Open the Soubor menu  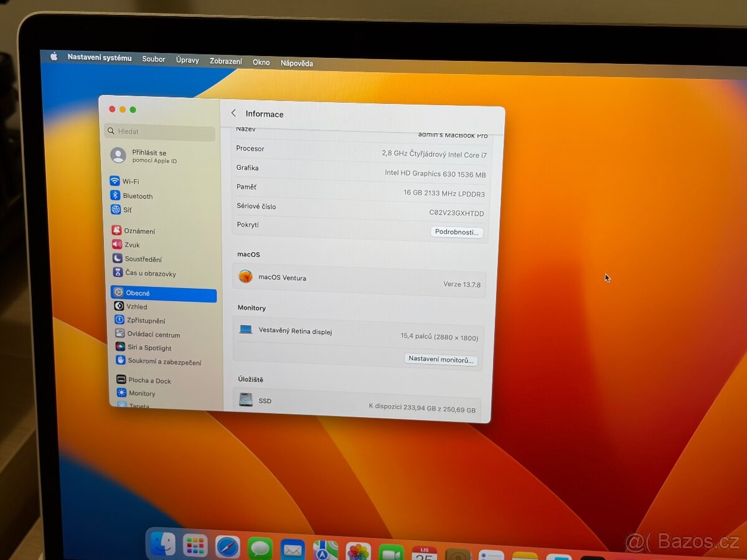point(153,58)
